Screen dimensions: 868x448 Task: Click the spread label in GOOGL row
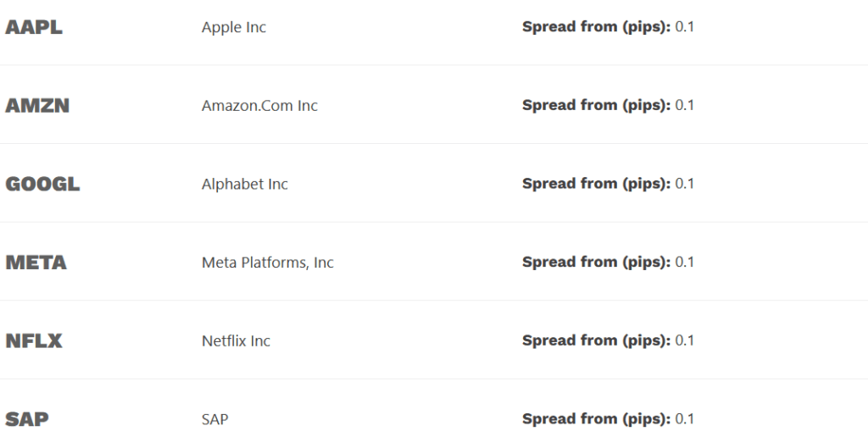pos(596,183)
